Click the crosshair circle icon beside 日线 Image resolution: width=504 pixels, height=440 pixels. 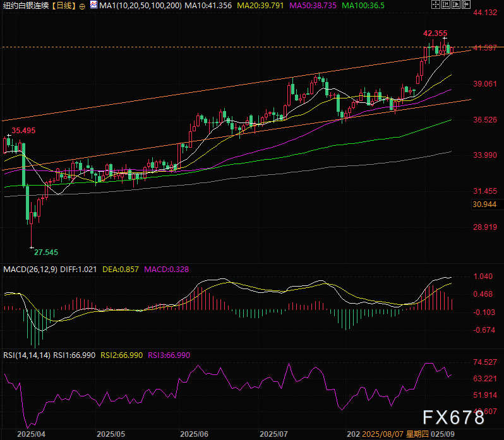tap(82, 6)
